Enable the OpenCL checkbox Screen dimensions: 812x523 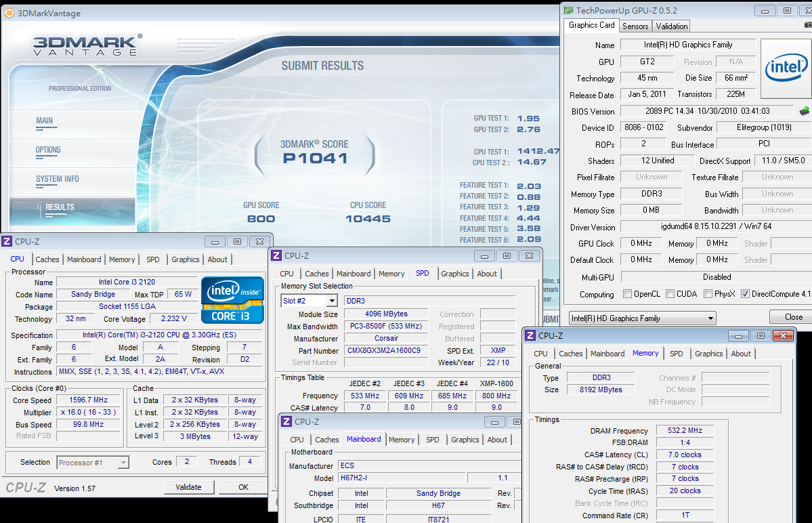pyautogui.click(x=627, y=294)
